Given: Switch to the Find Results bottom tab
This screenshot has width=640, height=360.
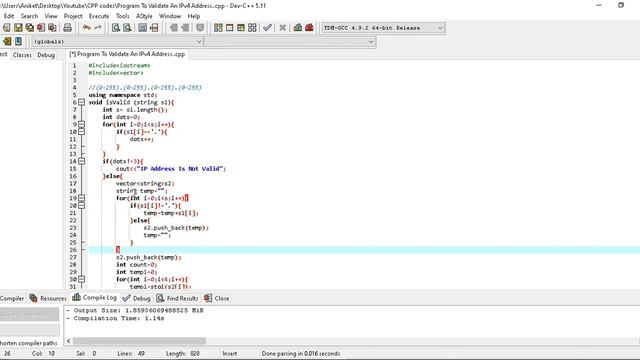Looking at the screenshot, I should click(177, 298).
